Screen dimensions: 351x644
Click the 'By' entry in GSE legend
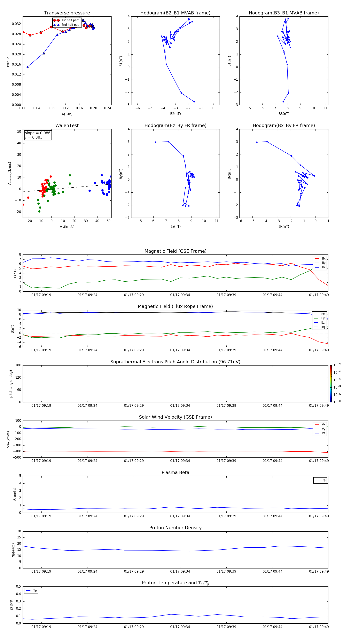tap(320, 263)
